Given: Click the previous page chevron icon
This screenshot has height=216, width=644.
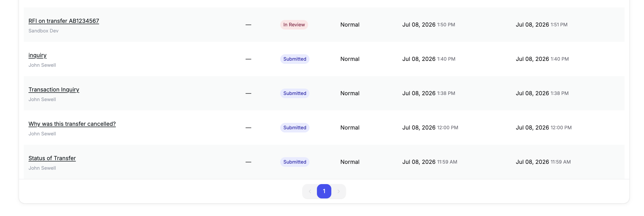Looking at the screenshot, I should click(x=310, y=191).
